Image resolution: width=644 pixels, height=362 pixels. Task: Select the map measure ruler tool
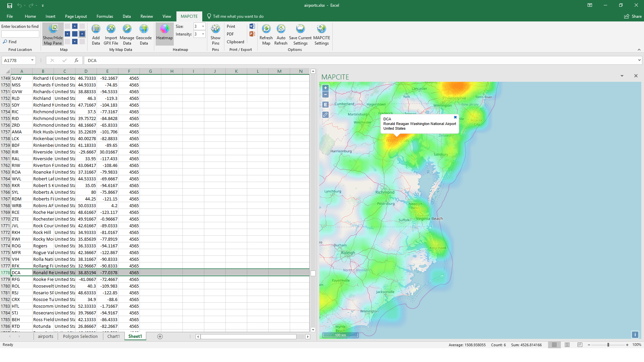[325, 115]
